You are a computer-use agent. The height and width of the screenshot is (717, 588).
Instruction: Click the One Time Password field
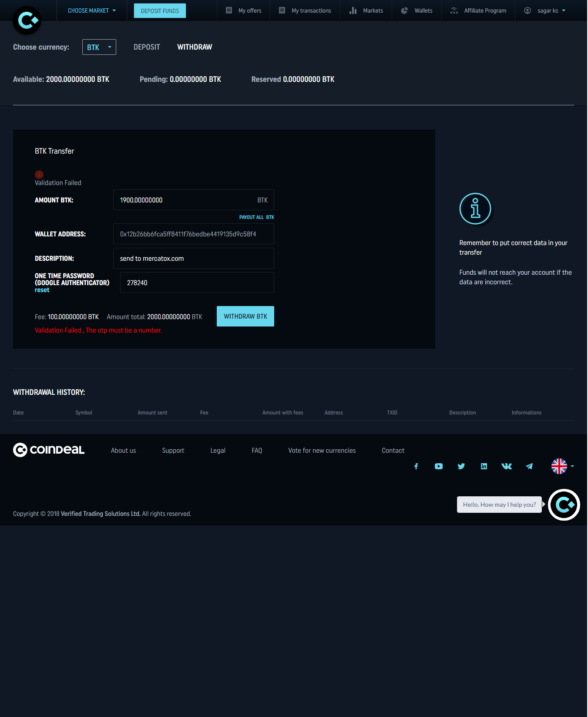(197, 283)
